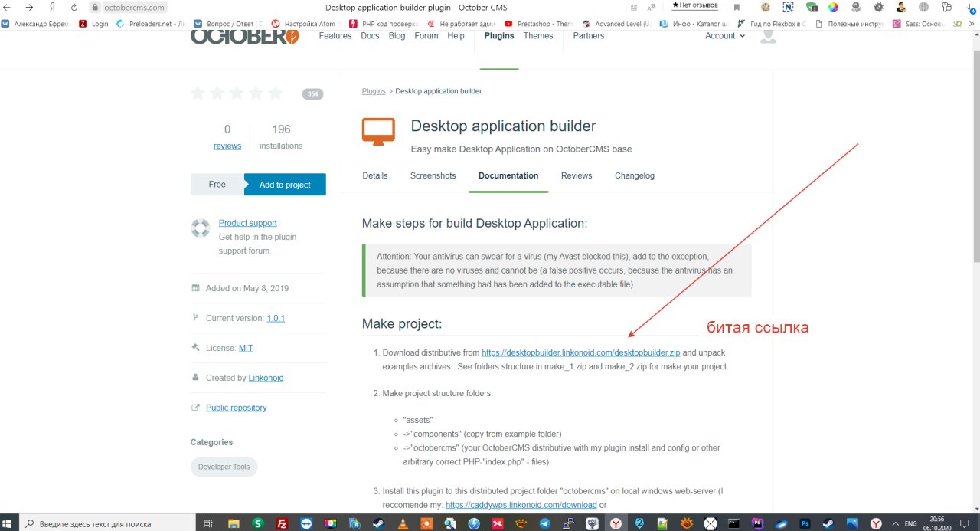
Task: Open the Public repository link
Action: 237,408
